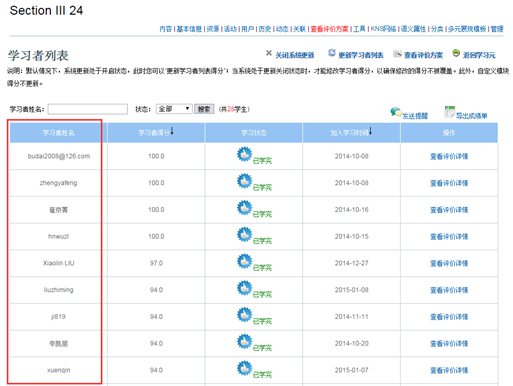513x386 pixels.
Task: Open the 状态 dropdown showing 全部
Action: tap(174, 109)
